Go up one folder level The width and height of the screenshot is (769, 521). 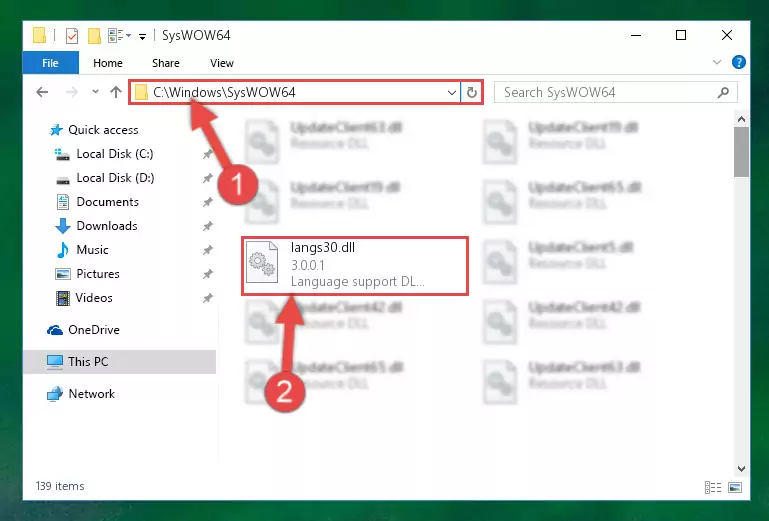click(116, 92)
